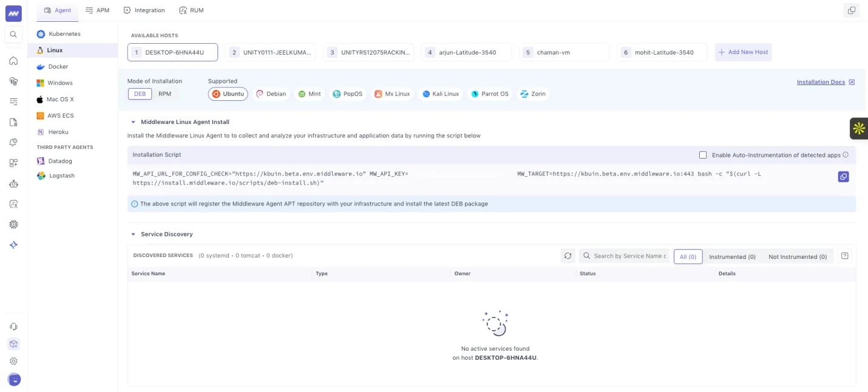Screen dimensions: 868x392
Task: Open the search icon in the left sidebar
Action: coord(13,35)
